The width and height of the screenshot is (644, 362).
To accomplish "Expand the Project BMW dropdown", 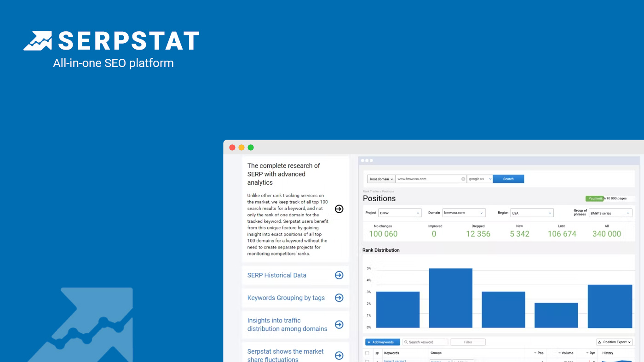I will (400, 213).
